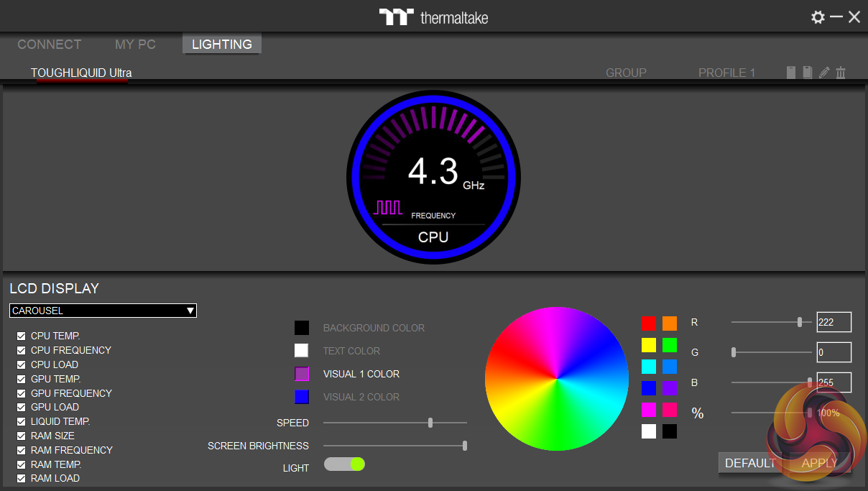868x491 pixels.
Task: Switch to the MY PC tab
Action: click(x=135, y=45)
